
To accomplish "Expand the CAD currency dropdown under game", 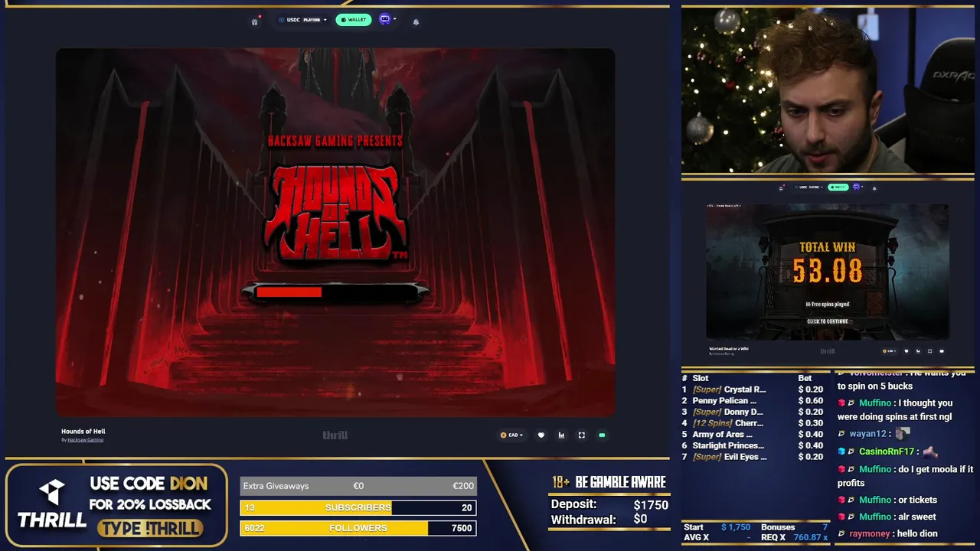I will pos(511,435).
